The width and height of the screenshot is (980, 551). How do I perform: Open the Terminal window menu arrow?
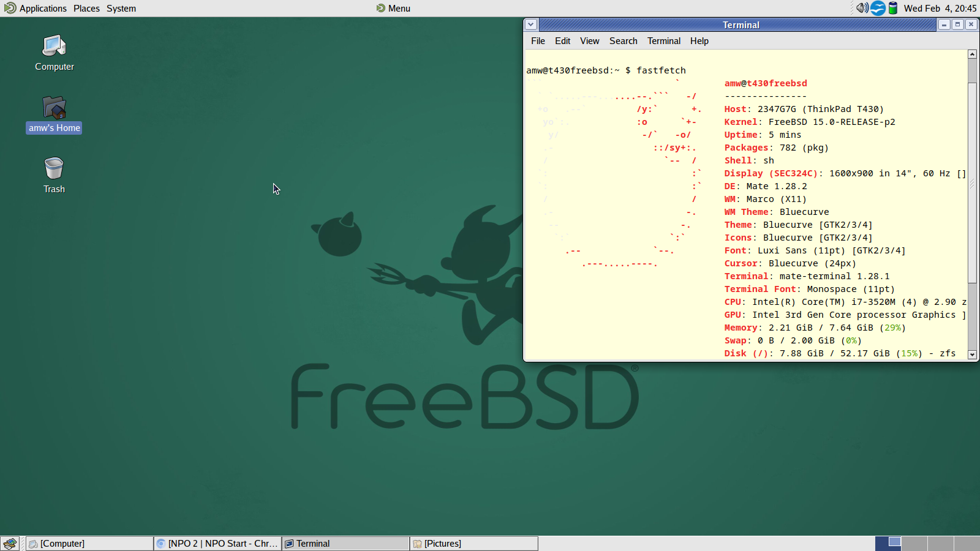coord(531,24)
